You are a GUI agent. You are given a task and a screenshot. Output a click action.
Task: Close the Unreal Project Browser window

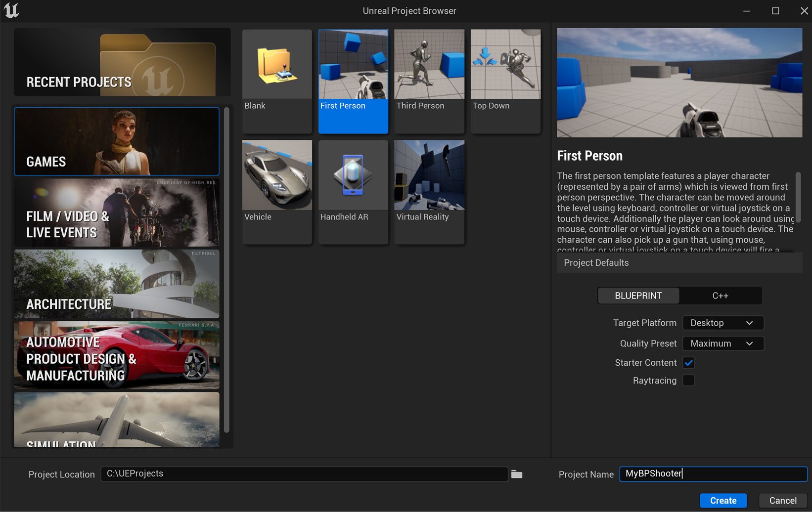tap(804, 11)
